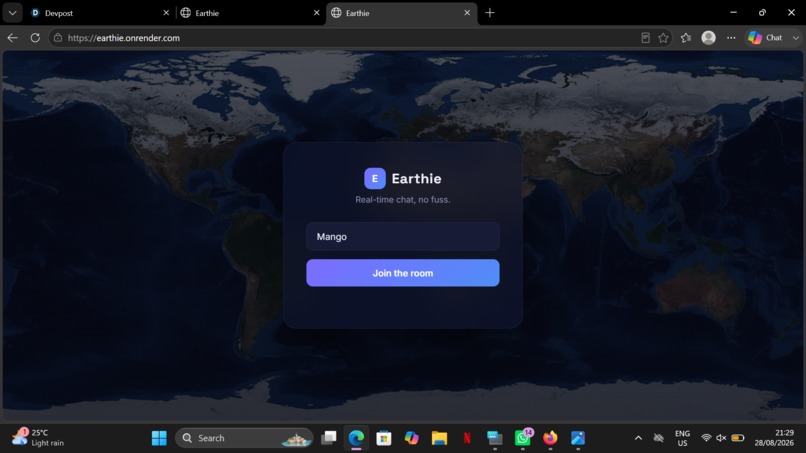
Task: Click the muted volume speaker icon
Action: (721, 438)
